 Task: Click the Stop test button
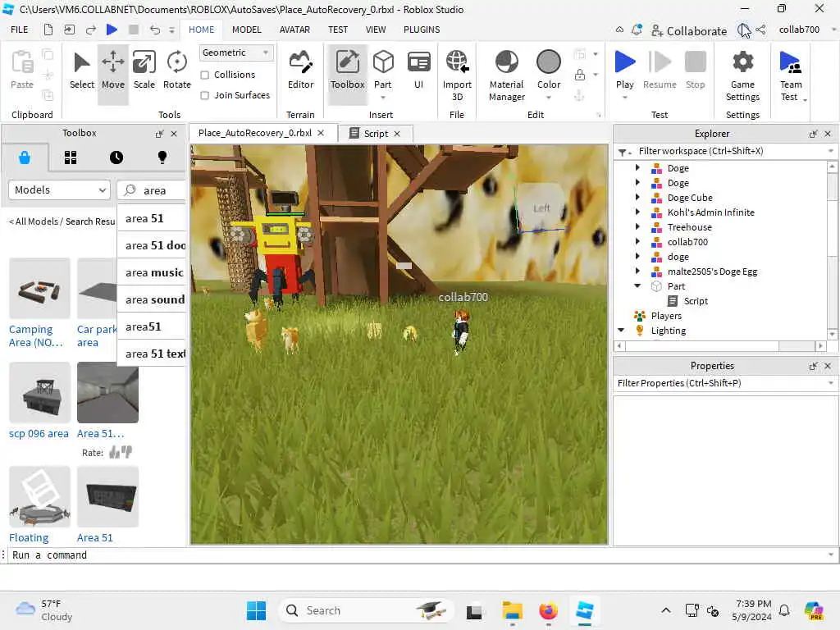click(x=696, y=71)
